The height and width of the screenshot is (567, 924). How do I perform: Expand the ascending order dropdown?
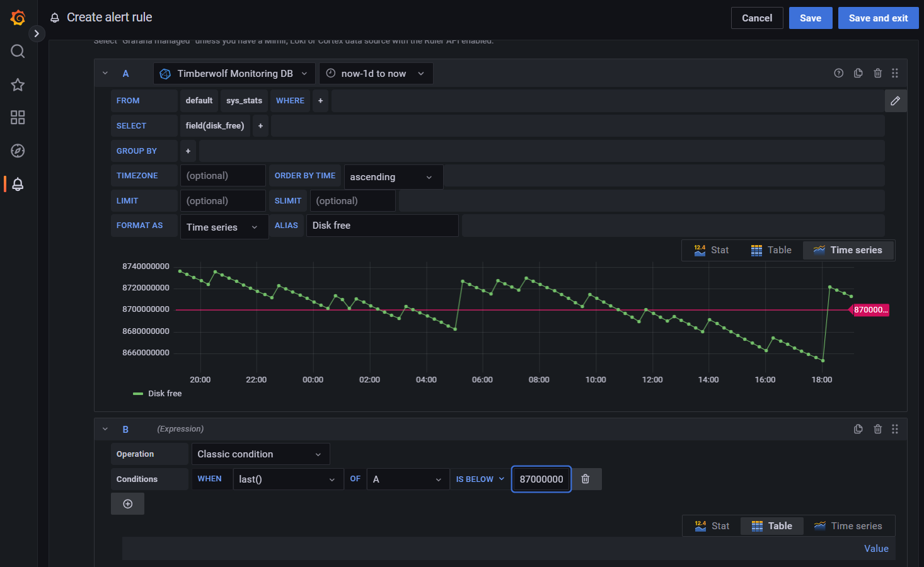(x=392, y=177)
